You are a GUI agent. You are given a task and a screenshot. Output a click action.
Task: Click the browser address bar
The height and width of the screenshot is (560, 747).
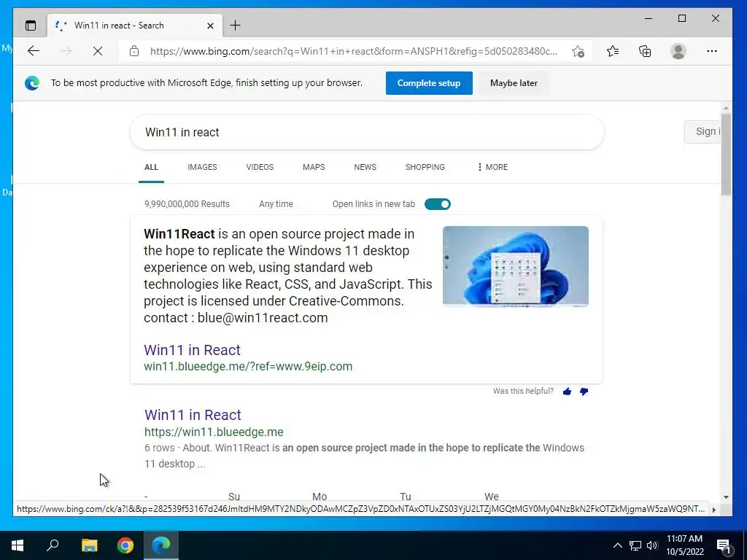point(354,52)
